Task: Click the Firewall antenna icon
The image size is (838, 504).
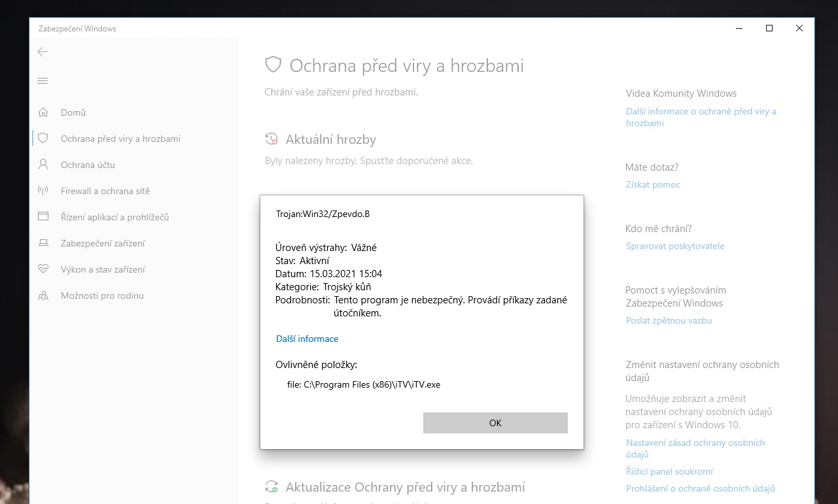Action: (x=43, y=191)
